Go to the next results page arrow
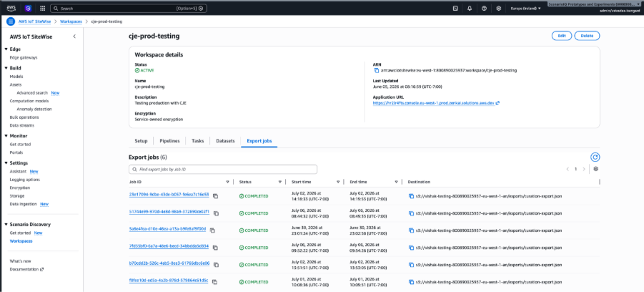 (x=584, y=169)
